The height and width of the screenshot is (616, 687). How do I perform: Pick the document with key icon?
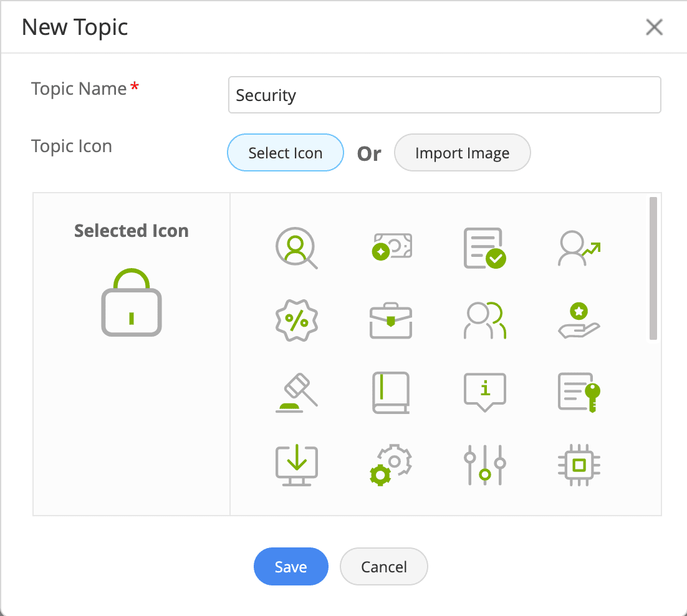point(579,393)
